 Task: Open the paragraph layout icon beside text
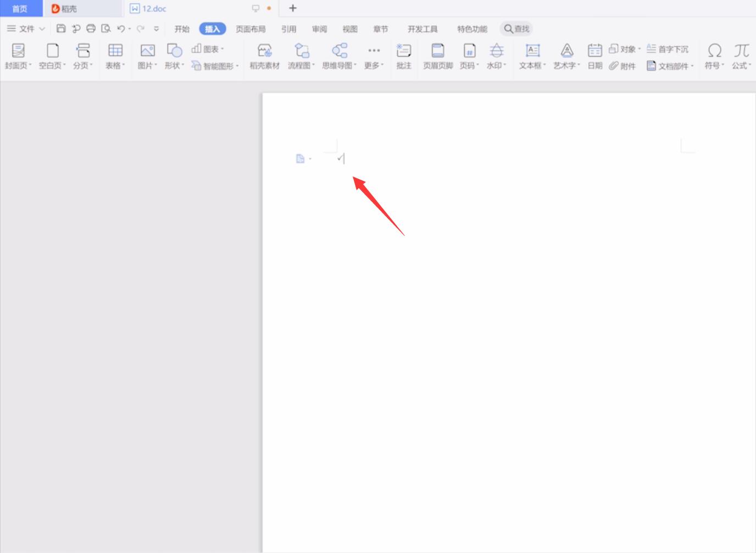point(301,159)
